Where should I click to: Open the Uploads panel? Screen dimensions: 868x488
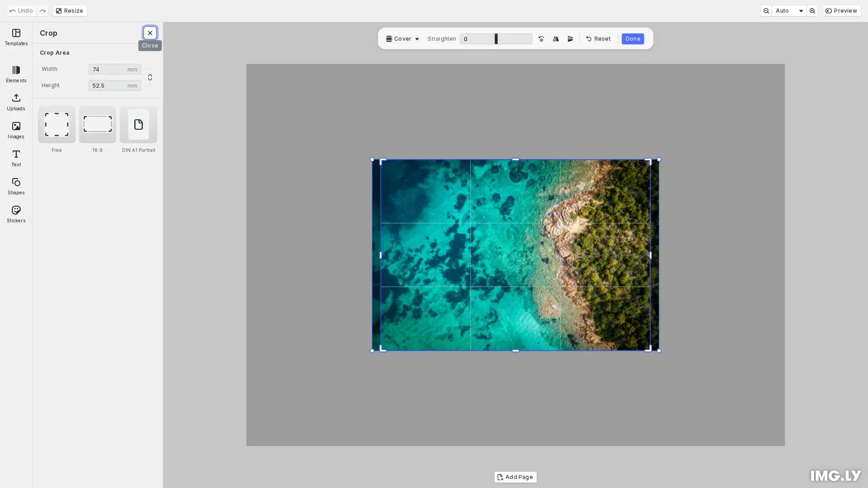(x=16, y=103)
